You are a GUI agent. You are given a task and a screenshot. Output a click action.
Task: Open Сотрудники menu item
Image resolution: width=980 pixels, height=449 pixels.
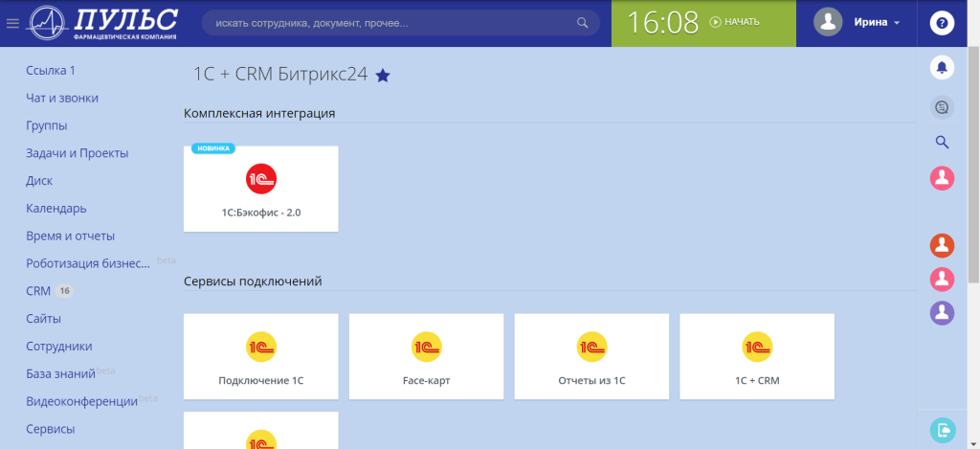click(58, 346)
